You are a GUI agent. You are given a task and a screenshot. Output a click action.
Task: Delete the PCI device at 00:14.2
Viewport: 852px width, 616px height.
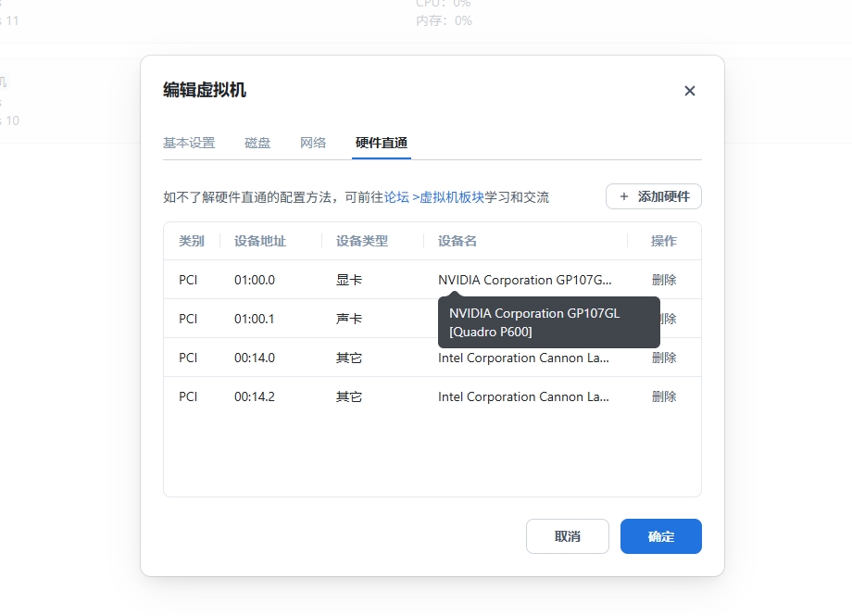point(664,396)
